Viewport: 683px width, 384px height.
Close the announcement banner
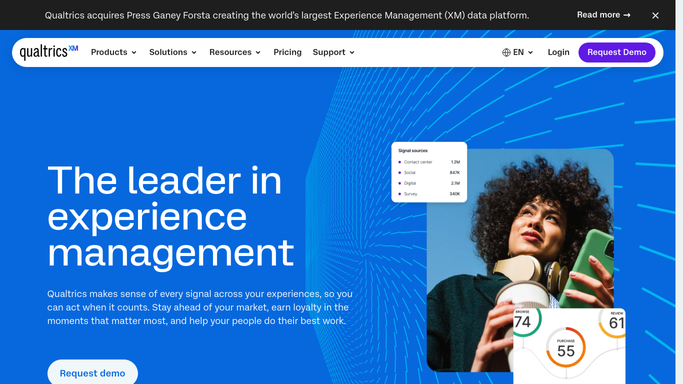coord(655,15)
